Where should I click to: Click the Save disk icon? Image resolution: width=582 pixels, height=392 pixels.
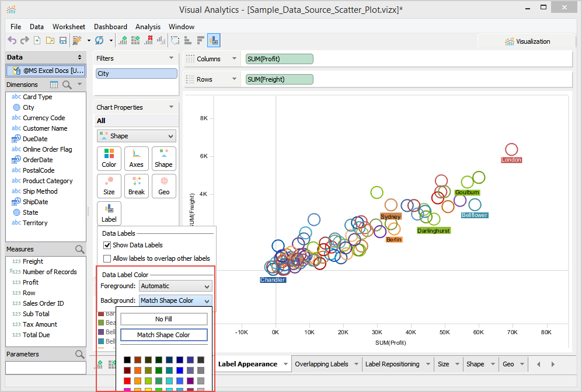coord(62,40)
